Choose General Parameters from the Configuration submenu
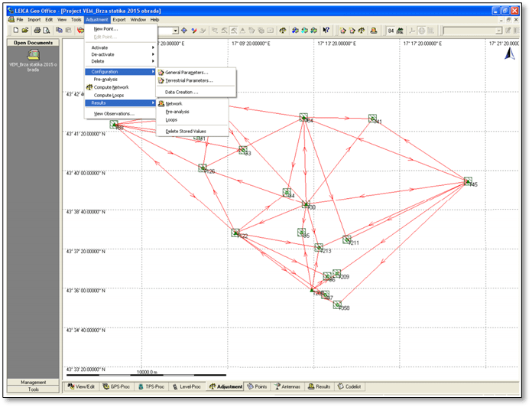This screenshot has height=407, width=532. click(187, 72)
